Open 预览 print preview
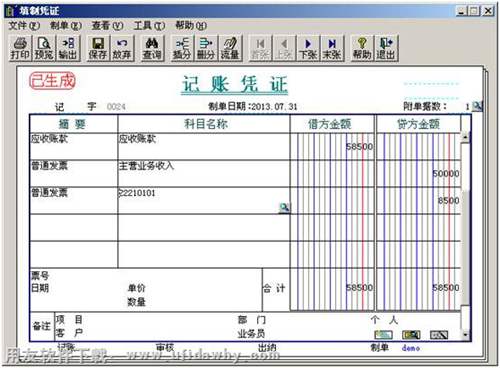The image size is (500, 368). point(44,48)
